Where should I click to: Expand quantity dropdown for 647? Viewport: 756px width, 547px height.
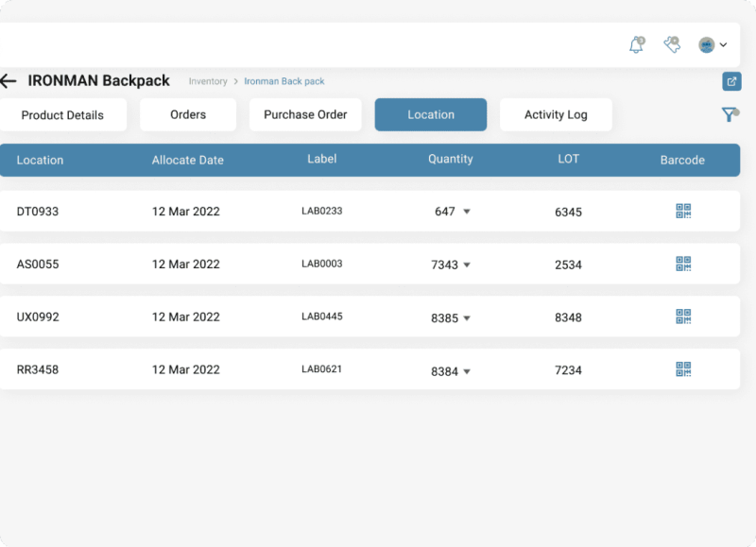(x=467, y=212)
